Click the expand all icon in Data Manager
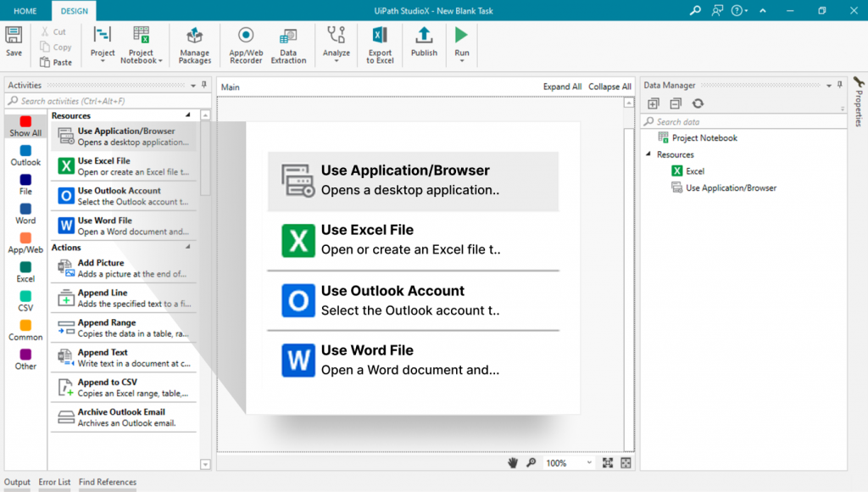 (654, 103)
